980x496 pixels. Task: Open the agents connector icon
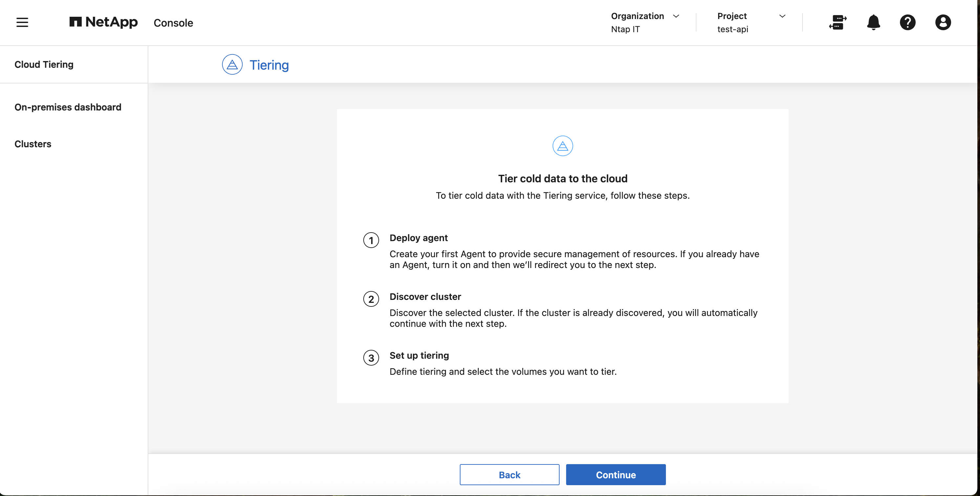point(837,22)
